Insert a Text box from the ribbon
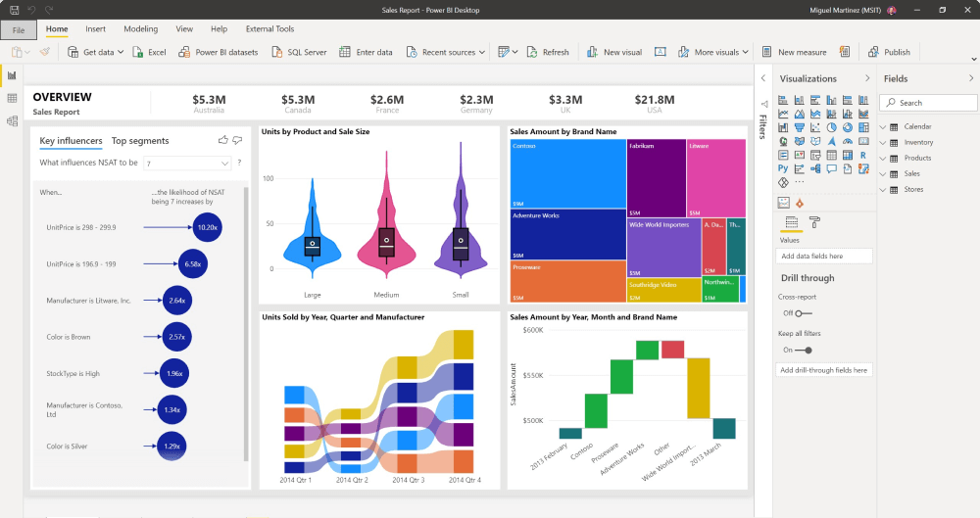The image size is (980, 518). (x=660, y=52)
